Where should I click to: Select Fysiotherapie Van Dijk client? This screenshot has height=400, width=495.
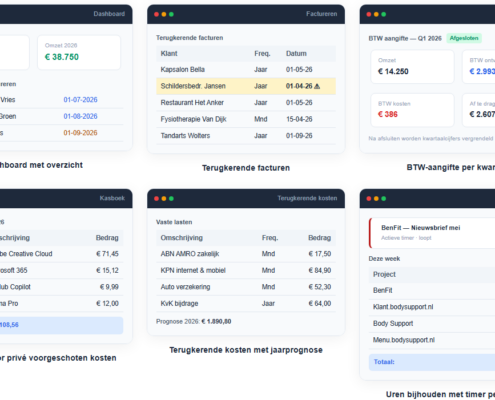click(193, 119)
